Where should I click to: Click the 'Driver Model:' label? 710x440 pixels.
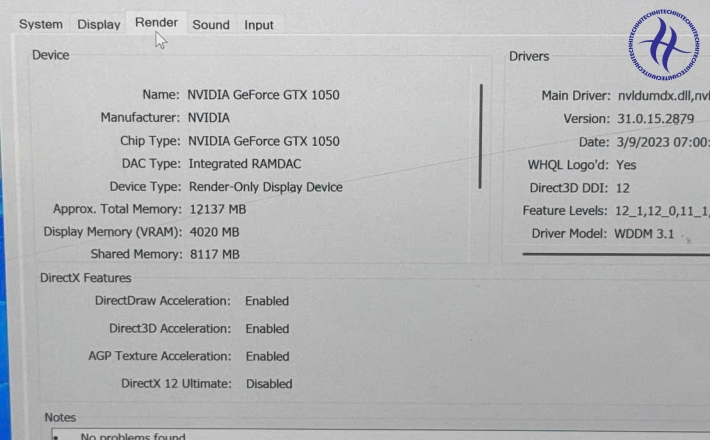coord(569,234)
